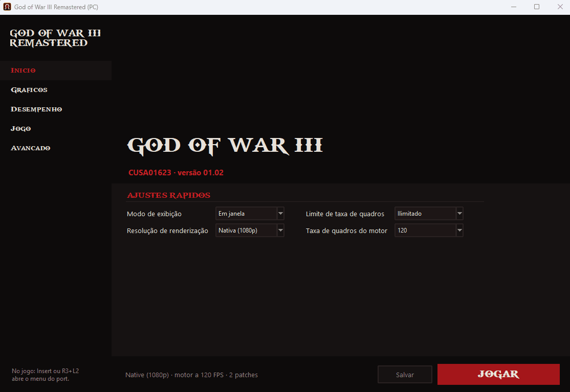Open the Resolução de renderização dropdown

[250, 230]
